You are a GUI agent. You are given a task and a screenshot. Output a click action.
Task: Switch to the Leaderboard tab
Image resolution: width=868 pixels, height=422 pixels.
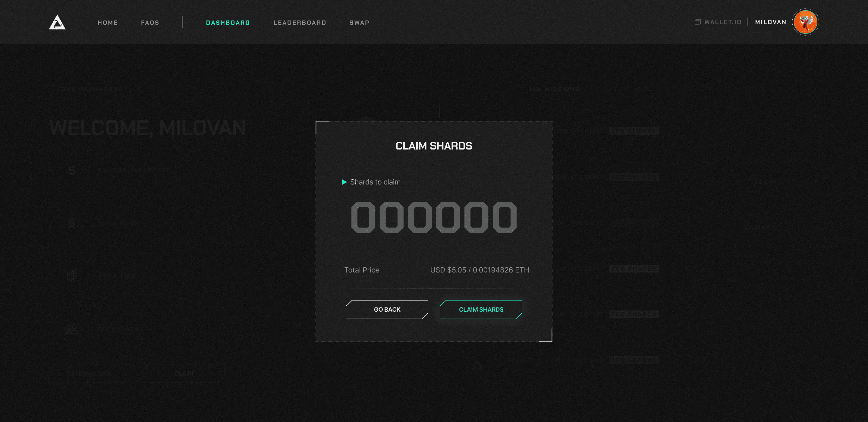(x=300, y=23)
